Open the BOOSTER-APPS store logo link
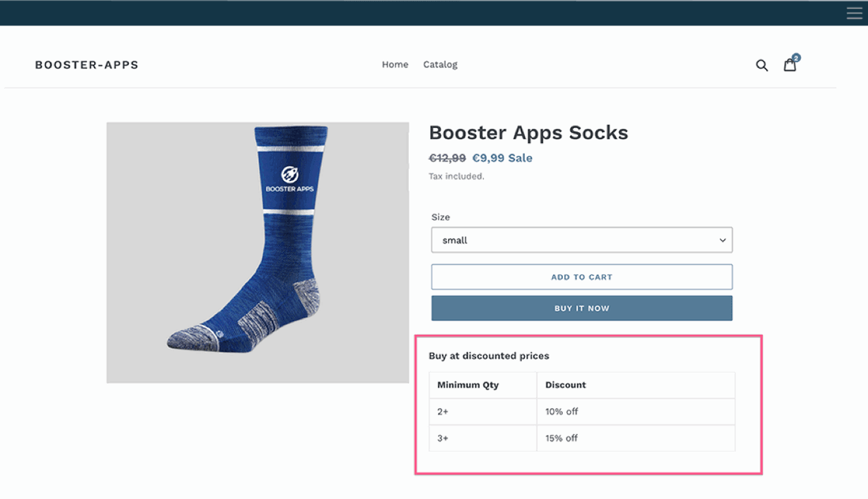 click(x=86, y=65)
